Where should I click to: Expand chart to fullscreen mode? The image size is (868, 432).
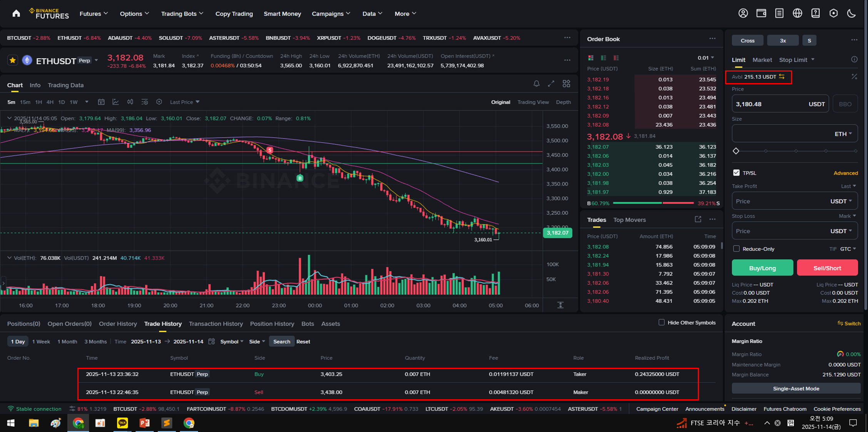tap(551, 83)
